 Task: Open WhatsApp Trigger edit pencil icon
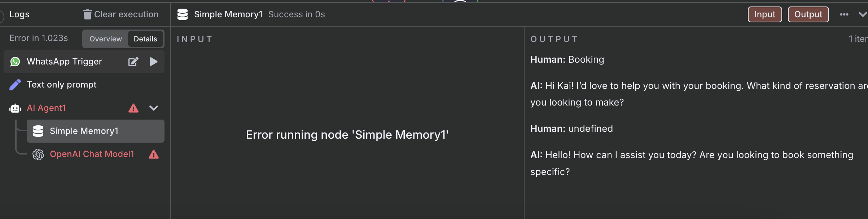point(133,62)
